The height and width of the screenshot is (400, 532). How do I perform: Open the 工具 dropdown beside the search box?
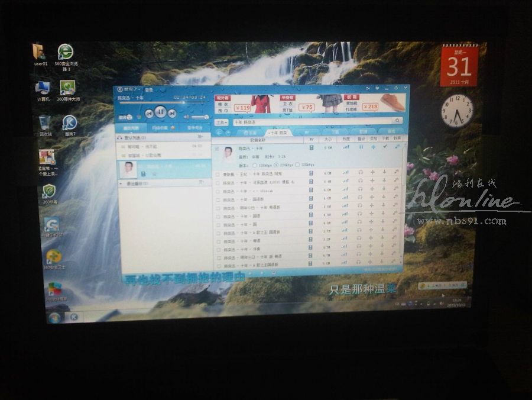point(222,122)
